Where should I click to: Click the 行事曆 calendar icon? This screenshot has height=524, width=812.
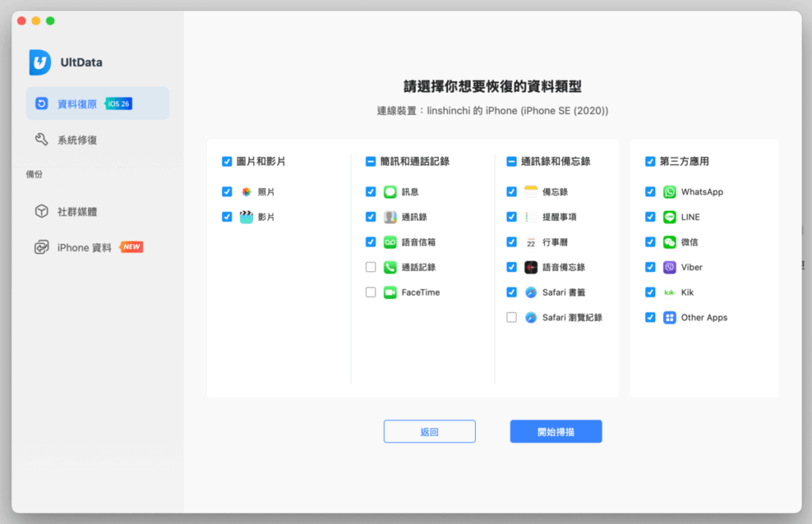(x=531, y=242)
